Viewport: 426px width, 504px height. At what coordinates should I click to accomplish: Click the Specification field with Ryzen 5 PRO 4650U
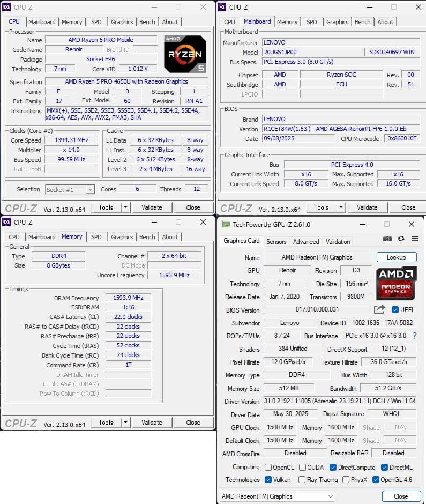click(x=126, y=81)
